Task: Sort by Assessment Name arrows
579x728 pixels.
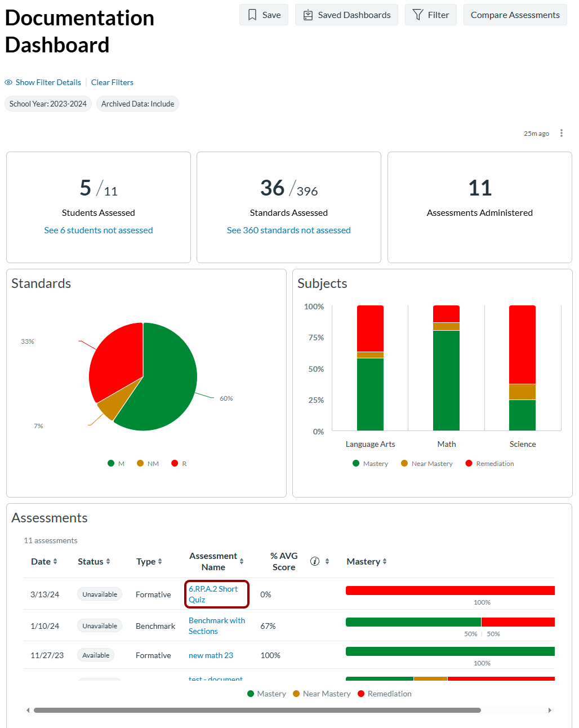Action: point(242,561)
